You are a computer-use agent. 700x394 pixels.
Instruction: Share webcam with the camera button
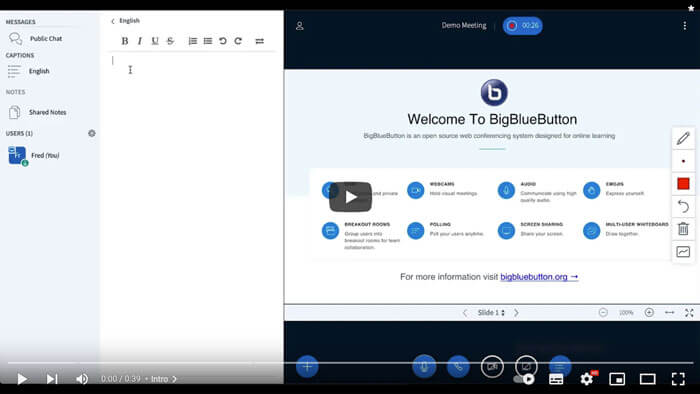pyautogui.click(x=492, y=366)
